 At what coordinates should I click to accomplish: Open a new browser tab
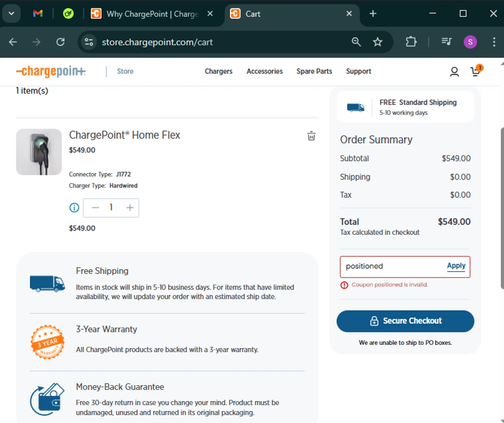[373, 13]
